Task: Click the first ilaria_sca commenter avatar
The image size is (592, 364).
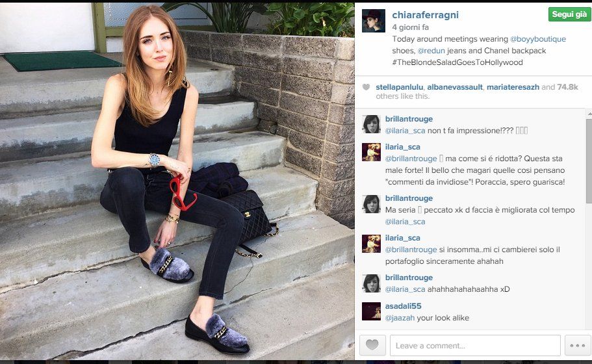Action: (371, 152)
